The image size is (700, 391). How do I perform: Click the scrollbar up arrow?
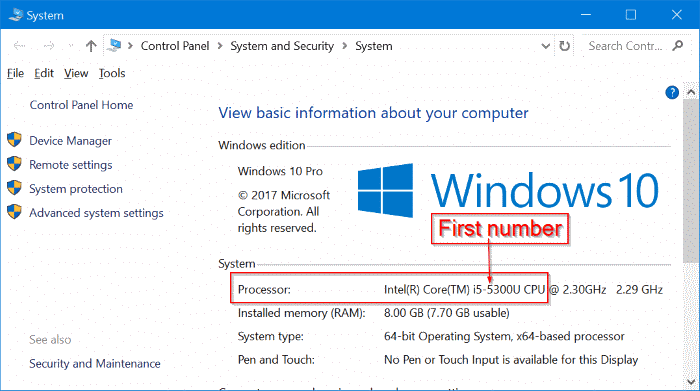(x=691, y=92)
